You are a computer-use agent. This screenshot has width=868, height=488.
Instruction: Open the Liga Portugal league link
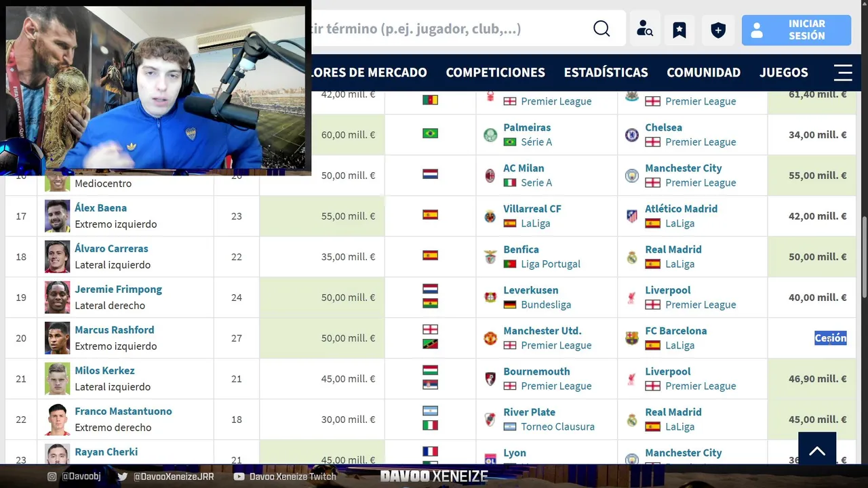[551, 264]
